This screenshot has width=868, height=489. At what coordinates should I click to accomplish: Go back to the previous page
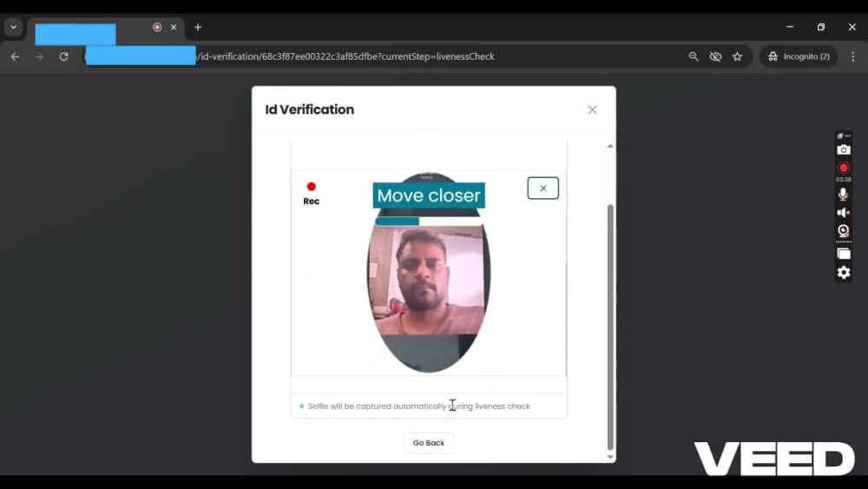pos(15,56)
